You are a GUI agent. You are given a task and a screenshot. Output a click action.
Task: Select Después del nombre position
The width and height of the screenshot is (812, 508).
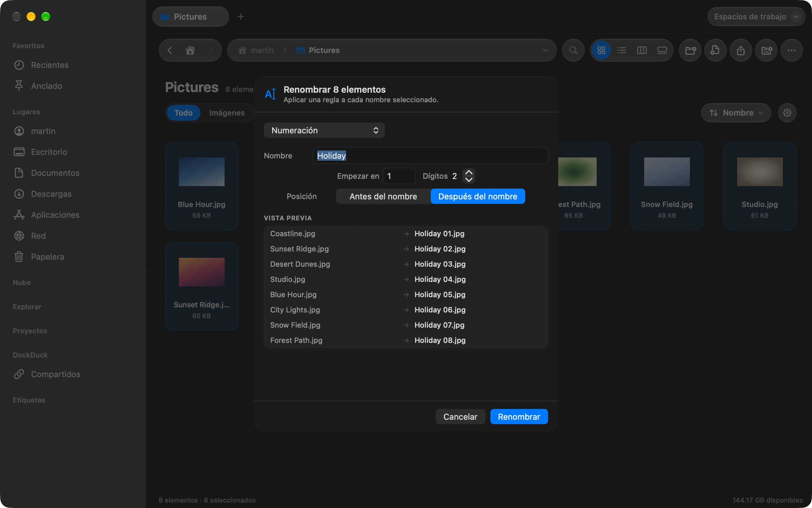pyautogui.click(x=478, y=196)
